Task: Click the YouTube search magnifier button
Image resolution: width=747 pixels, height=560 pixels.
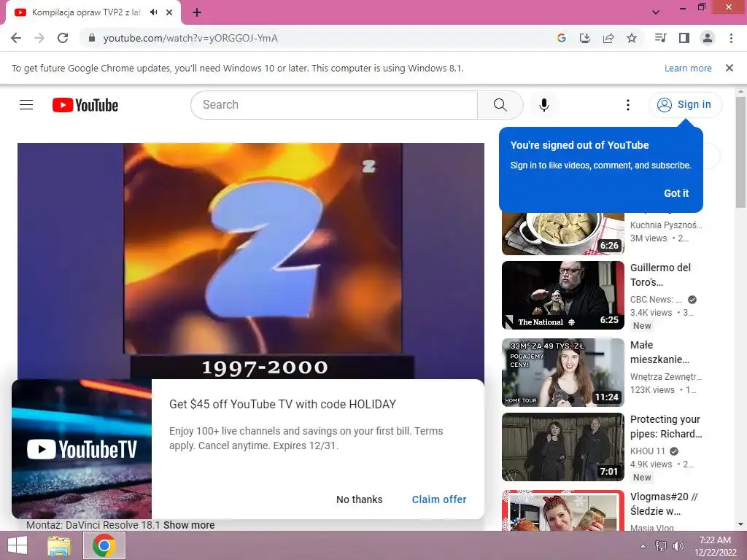Action: (500, 105)
